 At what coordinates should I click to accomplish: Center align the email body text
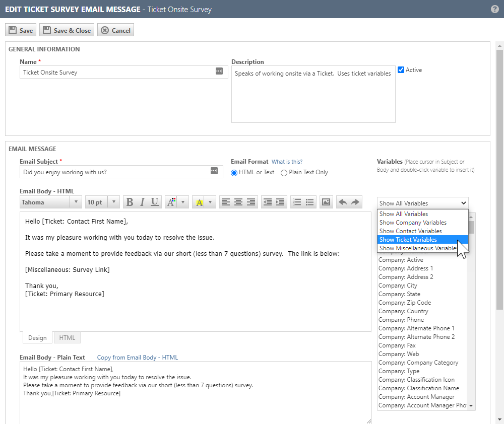pos(238,202)
